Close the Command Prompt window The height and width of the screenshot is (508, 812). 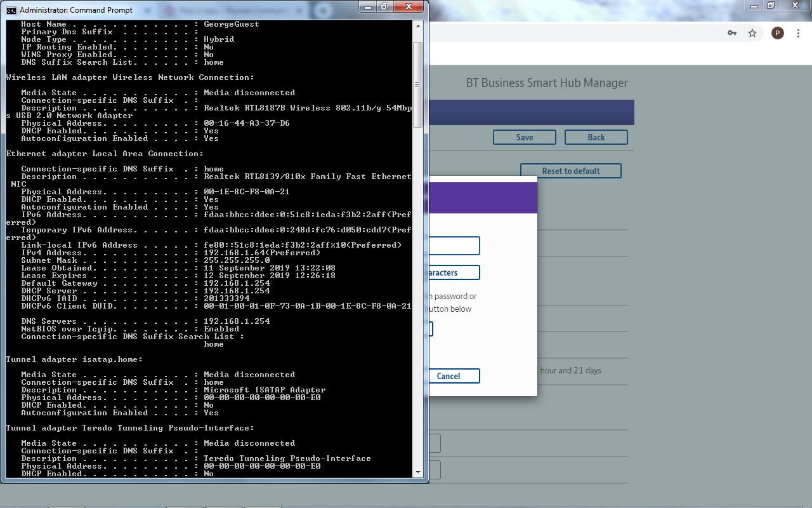[410, 6]
